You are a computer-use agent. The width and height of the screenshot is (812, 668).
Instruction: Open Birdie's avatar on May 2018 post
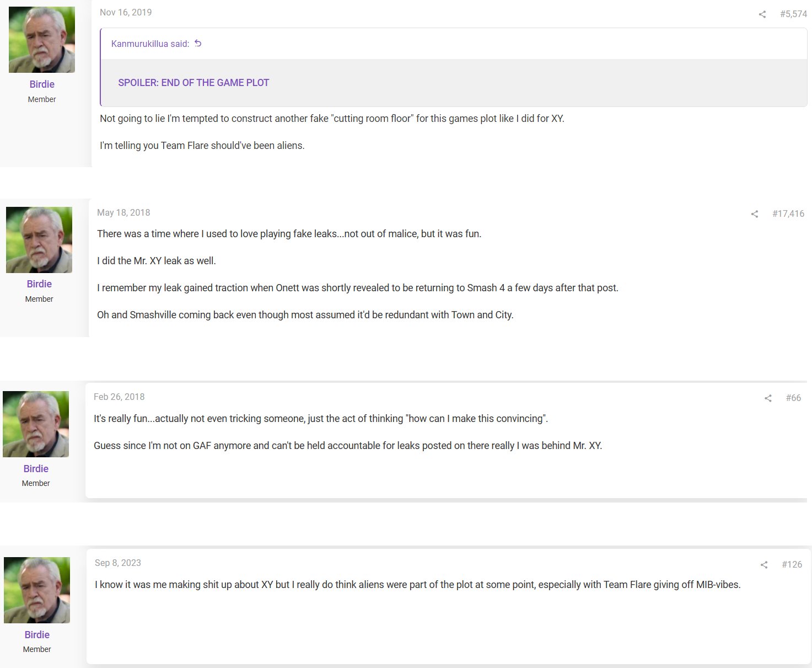coord(39,240)
